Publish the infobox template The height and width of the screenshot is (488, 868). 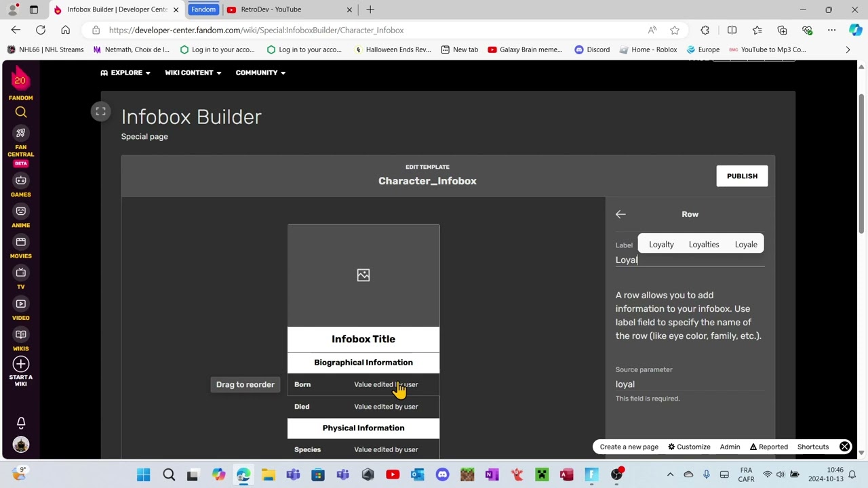point(742,176)
